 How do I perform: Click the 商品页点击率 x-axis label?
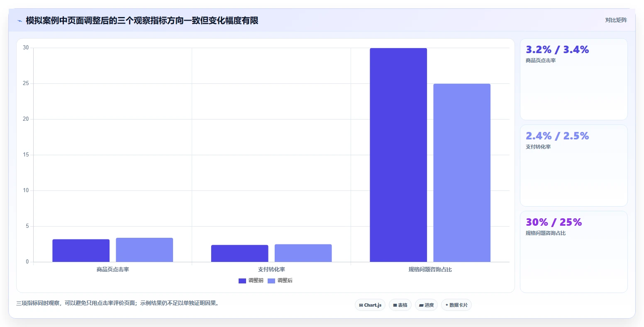(113, 270)
